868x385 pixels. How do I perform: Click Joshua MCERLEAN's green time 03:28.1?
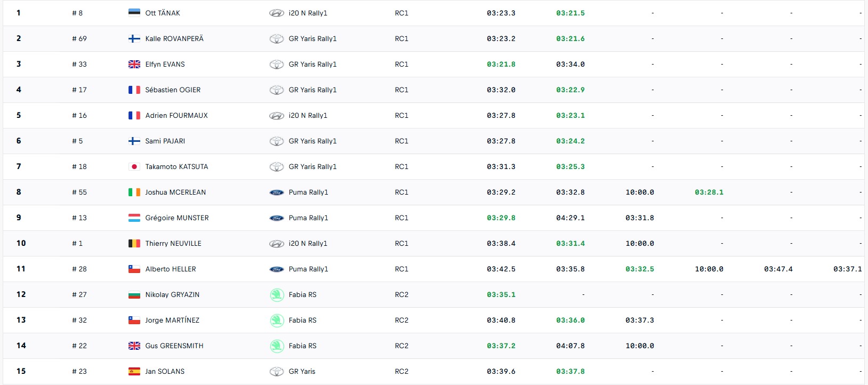(x=709, y=192)
